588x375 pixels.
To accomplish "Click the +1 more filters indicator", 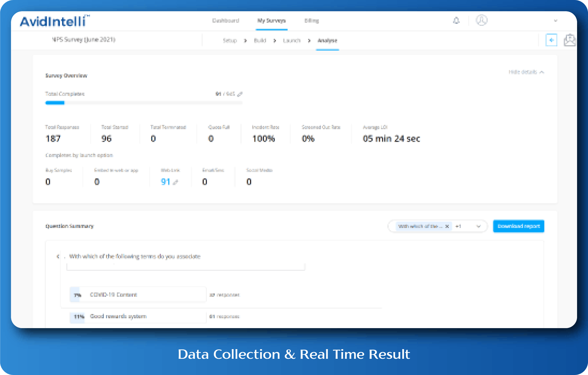I will point(458,226).
